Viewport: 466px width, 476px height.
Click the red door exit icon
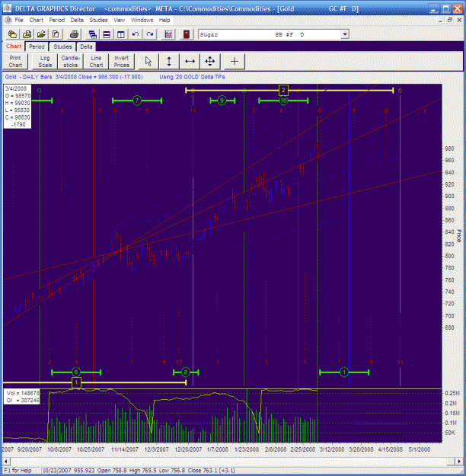coord(187,34)
